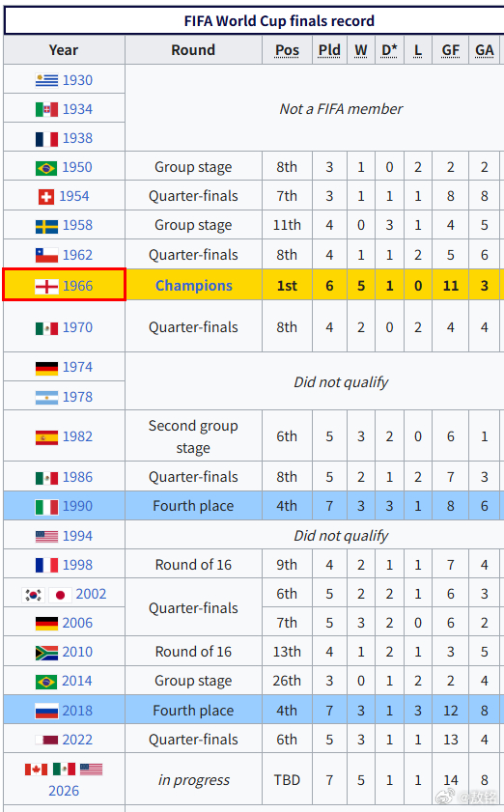Click the Switzerland flag beside 1954
The height and width of the screenshot is (812, 504).
tap(46, 197)
